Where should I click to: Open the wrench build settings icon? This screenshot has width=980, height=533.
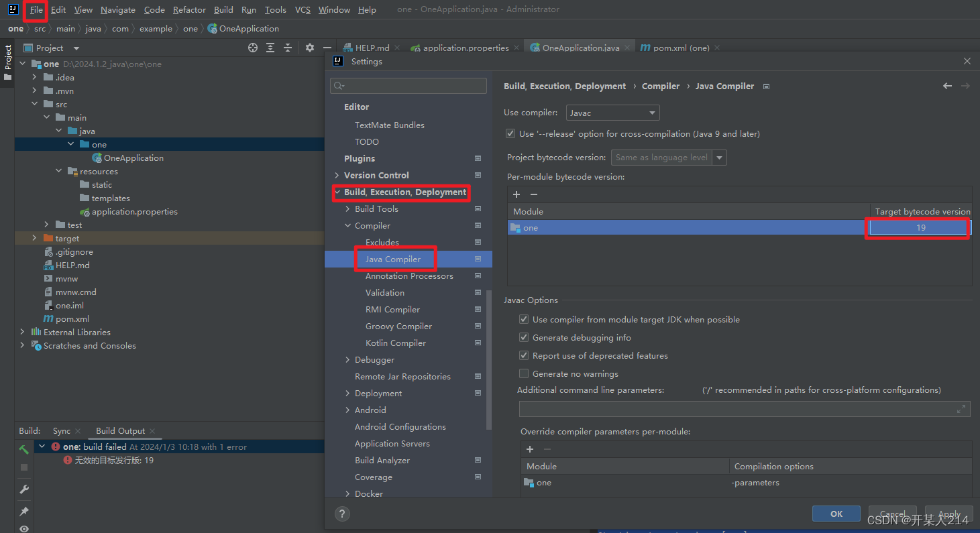(24, 489)
